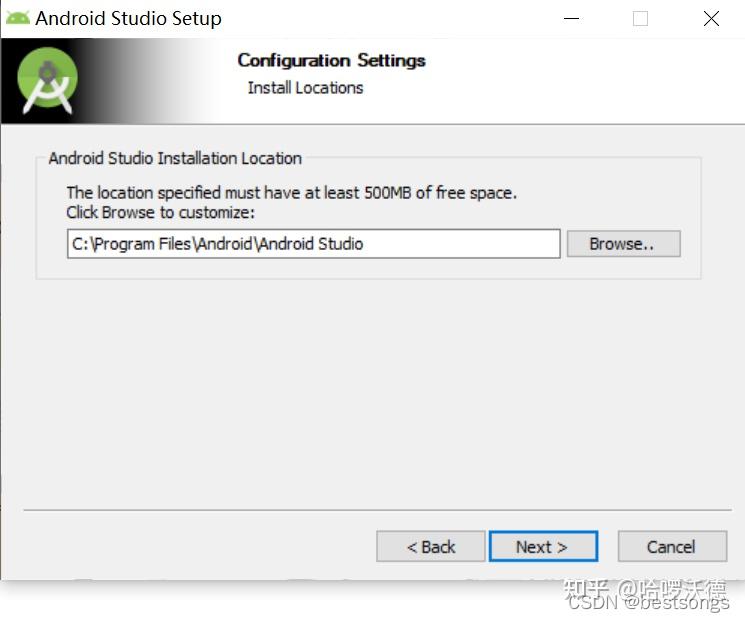This screenshot has width=745, height=622.
Task: Minimize the Android Studio Setup window
Action: click(571, 18)
